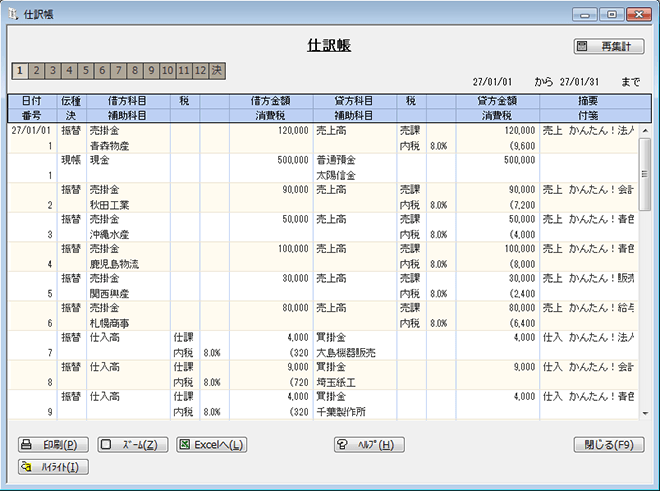
Task: Open month tab 5
Action: [x=86, y=71]
